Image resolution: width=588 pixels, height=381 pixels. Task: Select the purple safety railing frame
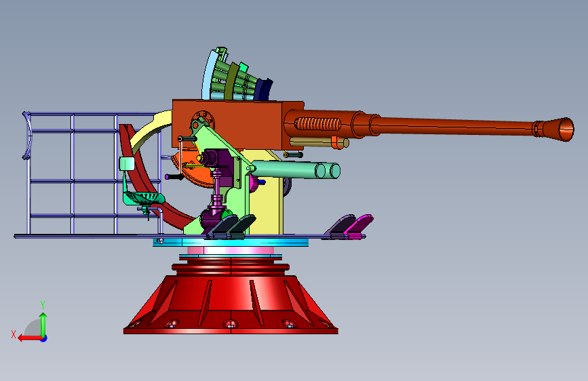point(94,172)
